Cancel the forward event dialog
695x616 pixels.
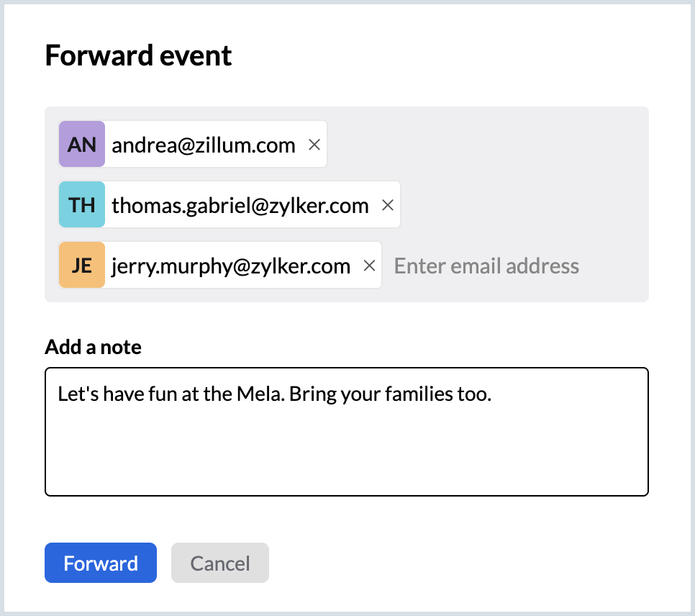tap(220, 563)
